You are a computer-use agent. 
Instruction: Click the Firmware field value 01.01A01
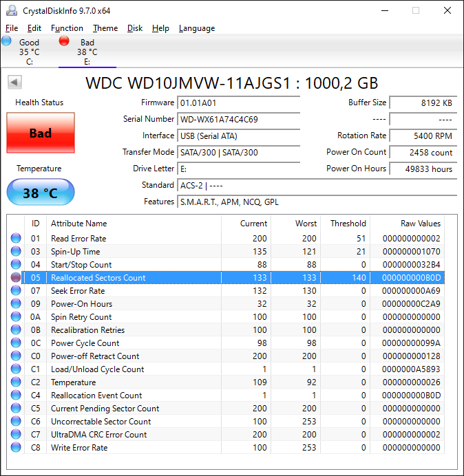tap(238, 103)
